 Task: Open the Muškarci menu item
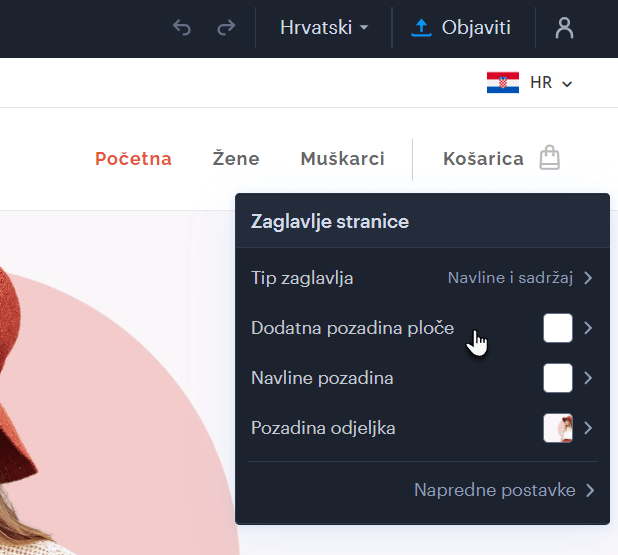pyautogui.click(x=342, y=159)
